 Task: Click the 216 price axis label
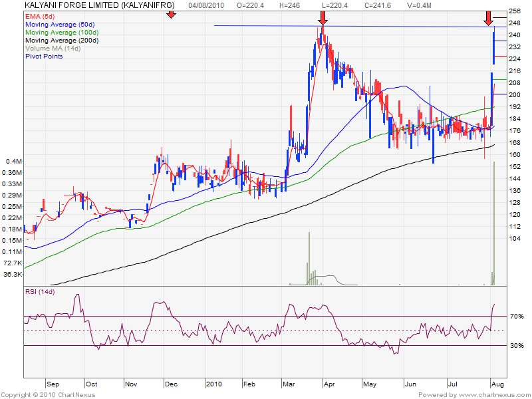coord(515,71)
